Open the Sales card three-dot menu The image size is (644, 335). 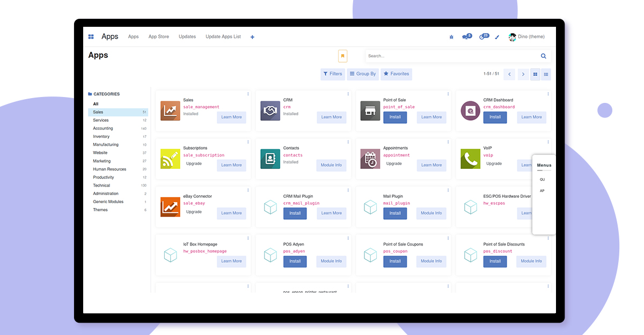[248, 94]
